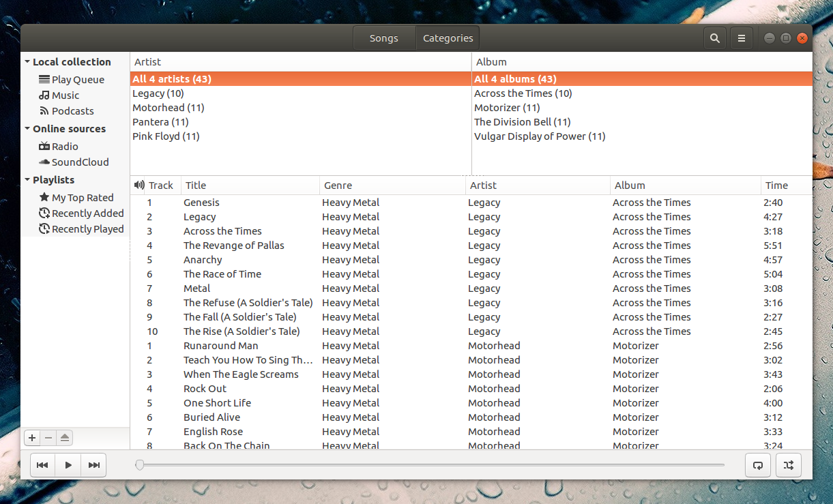Select the song Runaround Man
The image size is (833, 504).
pos(471,346)
